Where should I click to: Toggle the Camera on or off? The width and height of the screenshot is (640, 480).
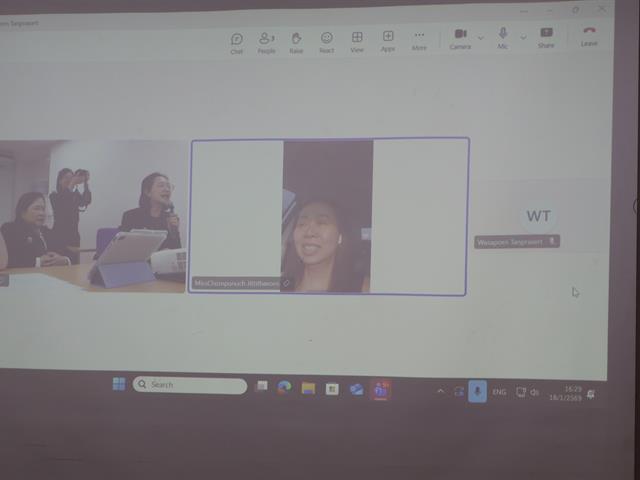click(460, 38)
